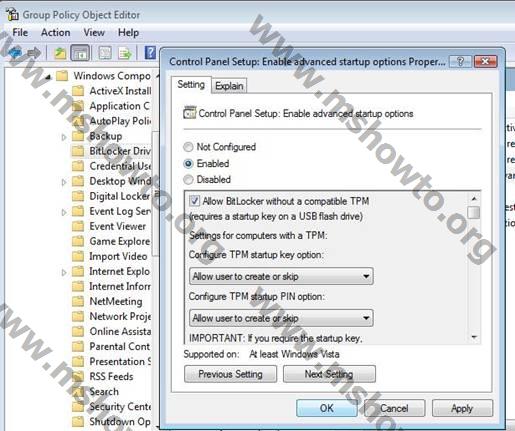Toggle the Show/Hide console tree icon
The width and height of the screenshot is (515, 431).
pos(80,53)
